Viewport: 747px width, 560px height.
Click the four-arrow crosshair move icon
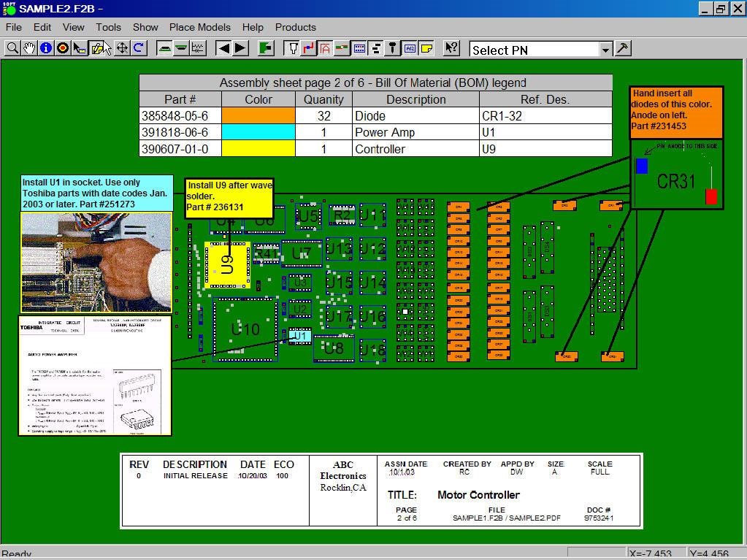point(122,49)
